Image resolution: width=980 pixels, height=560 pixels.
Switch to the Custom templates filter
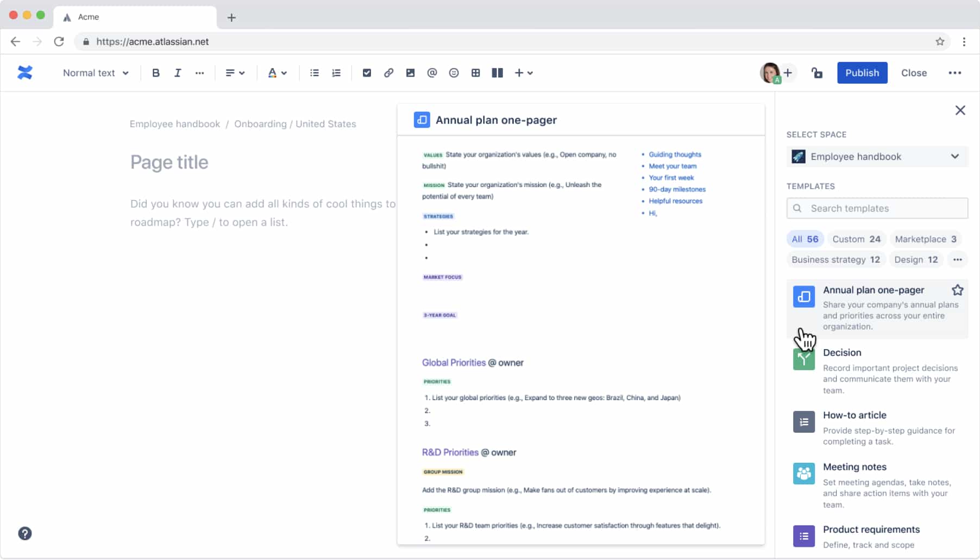click(856, 239)
